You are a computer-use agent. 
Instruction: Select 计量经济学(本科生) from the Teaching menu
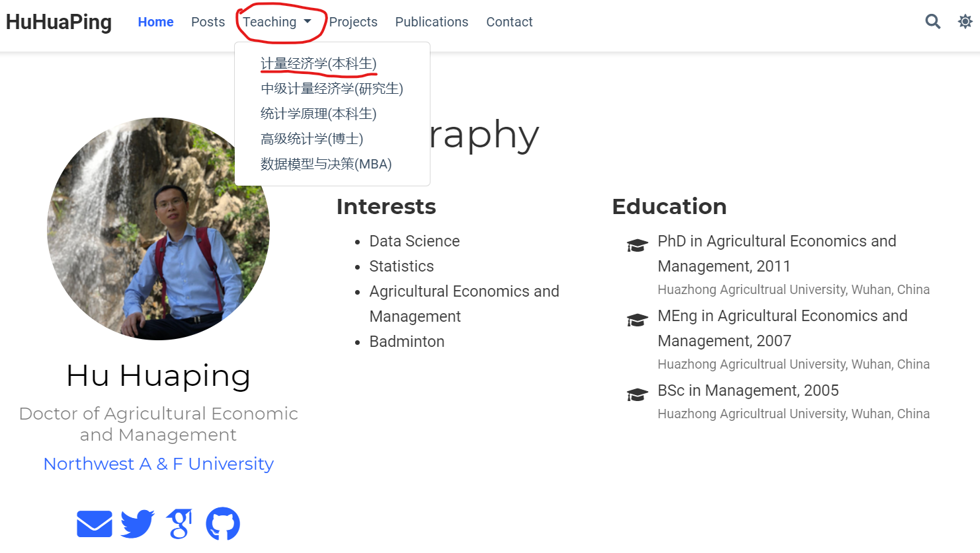click(x=319, y=63)
